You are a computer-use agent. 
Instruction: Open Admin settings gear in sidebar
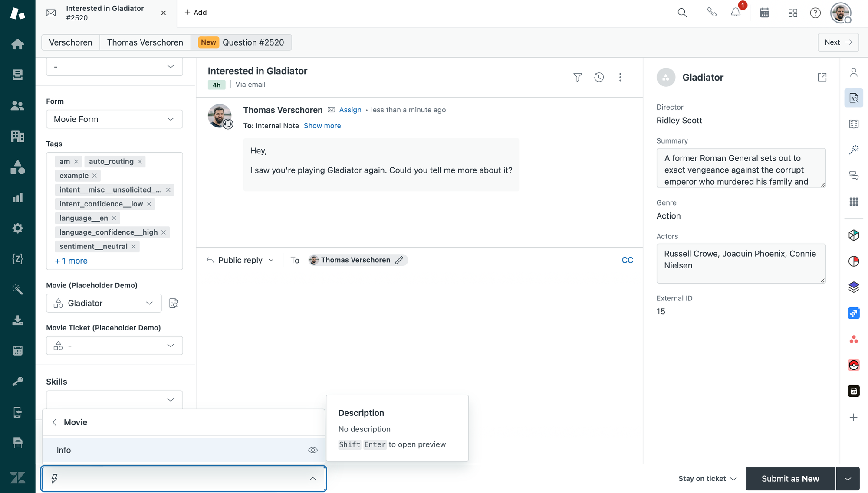pos(17,228)
